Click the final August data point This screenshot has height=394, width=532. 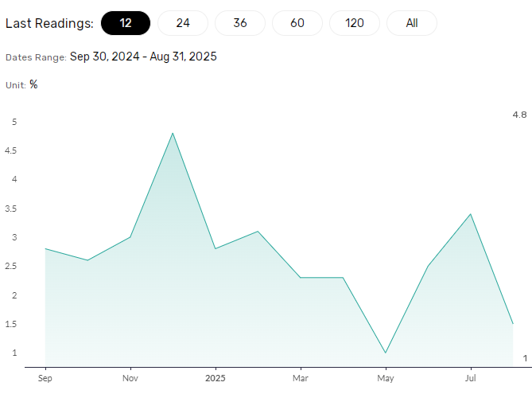coord(513,324)
